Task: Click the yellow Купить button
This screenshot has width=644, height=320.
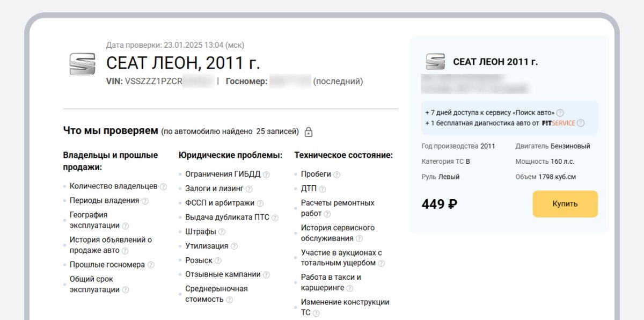Action: 565,204
